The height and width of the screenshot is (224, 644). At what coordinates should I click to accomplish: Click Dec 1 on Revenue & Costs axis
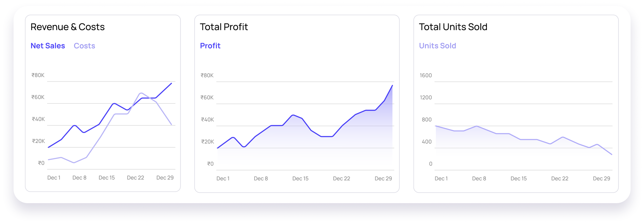point(54,178)
